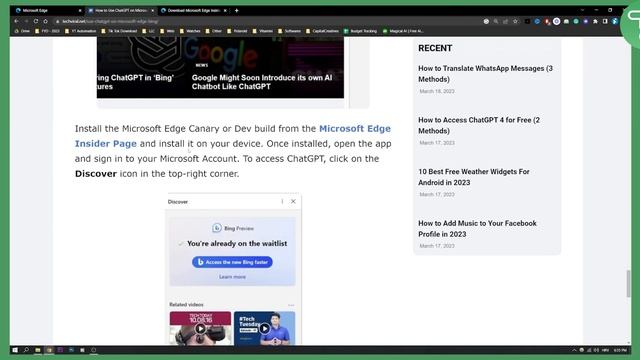Open 10 Best Free Weather Widgets article
This screenshot has width=640, height=360.
point(473,177)
